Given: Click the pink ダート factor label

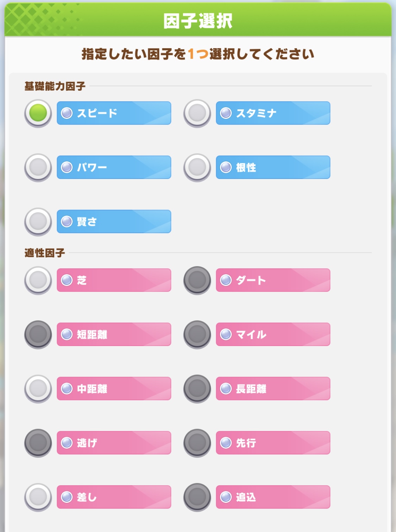Looking at the screenshot, I should pos(273,280).
